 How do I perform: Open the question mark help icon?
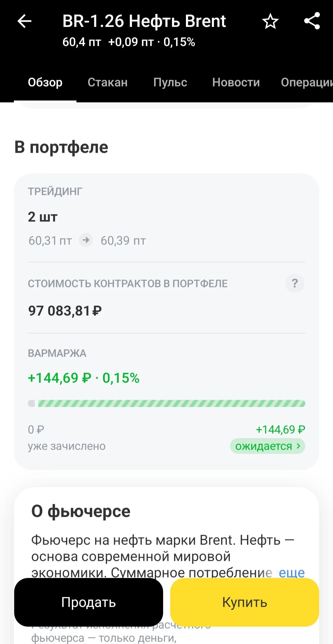295,283
